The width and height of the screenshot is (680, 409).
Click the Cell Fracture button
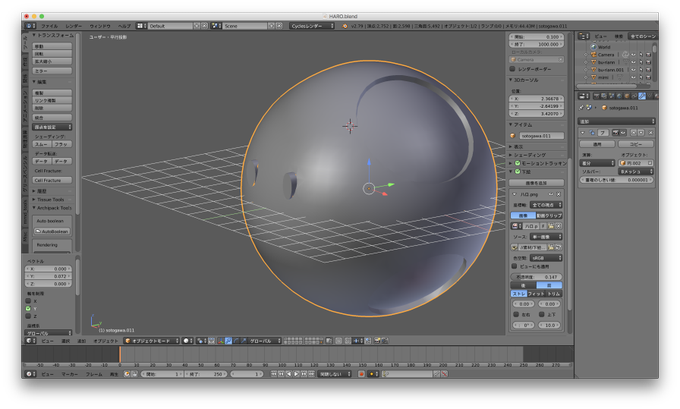pyautogui.click(x=52, y=180)
